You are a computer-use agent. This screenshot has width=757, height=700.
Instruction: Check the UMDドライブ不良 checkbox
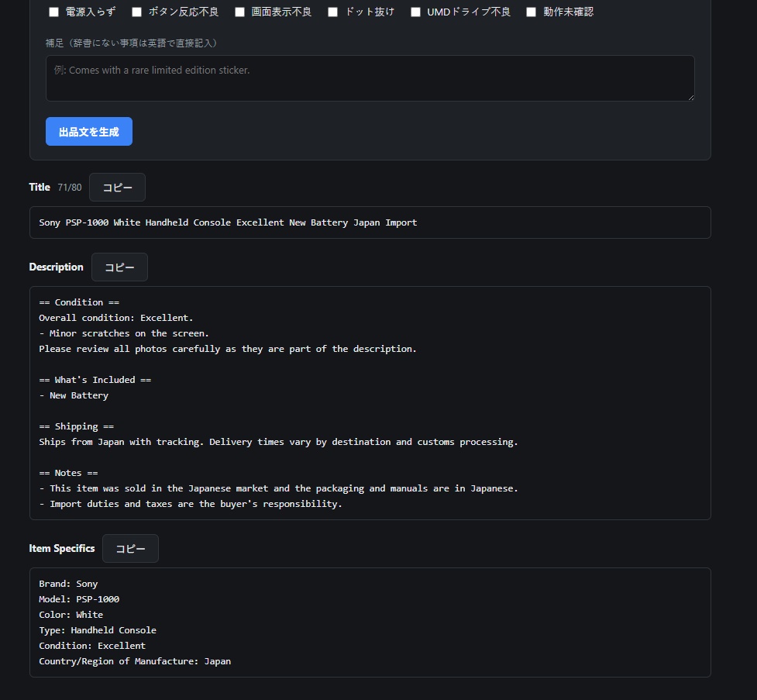click(x=415, y=12)
